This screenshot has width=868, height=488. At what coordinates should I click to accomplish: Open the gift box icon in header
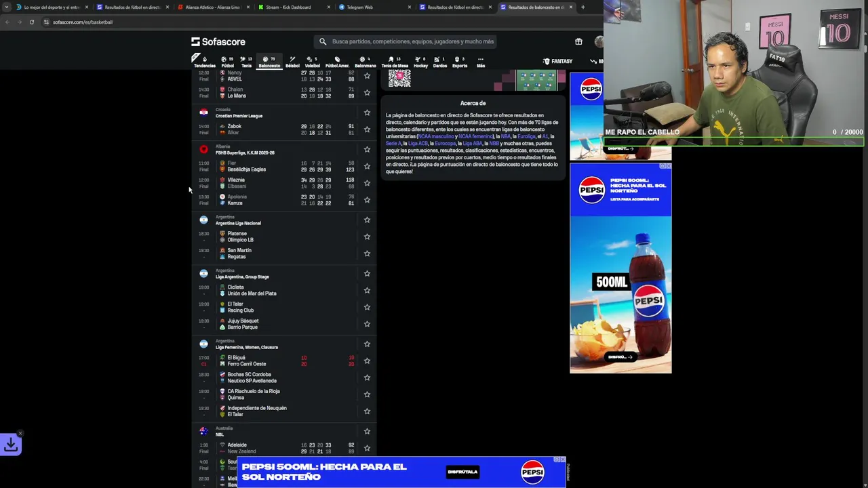(578, 41)
